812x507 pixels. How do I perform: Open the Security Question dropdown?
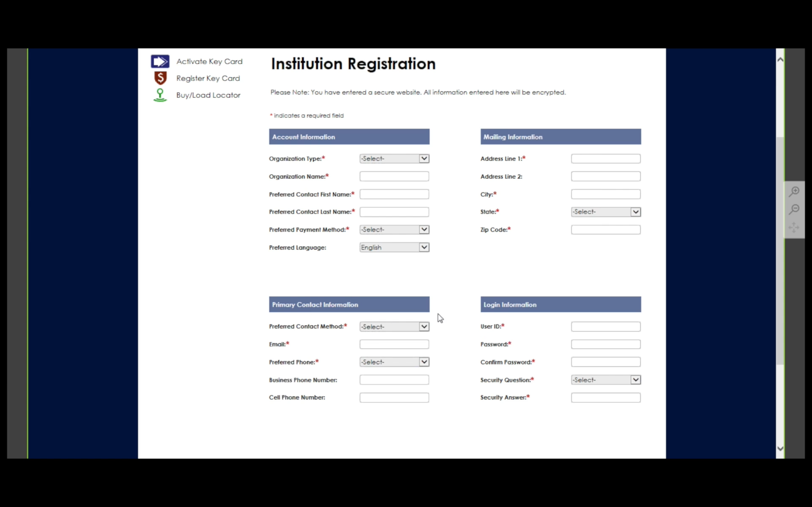[606, 380]
